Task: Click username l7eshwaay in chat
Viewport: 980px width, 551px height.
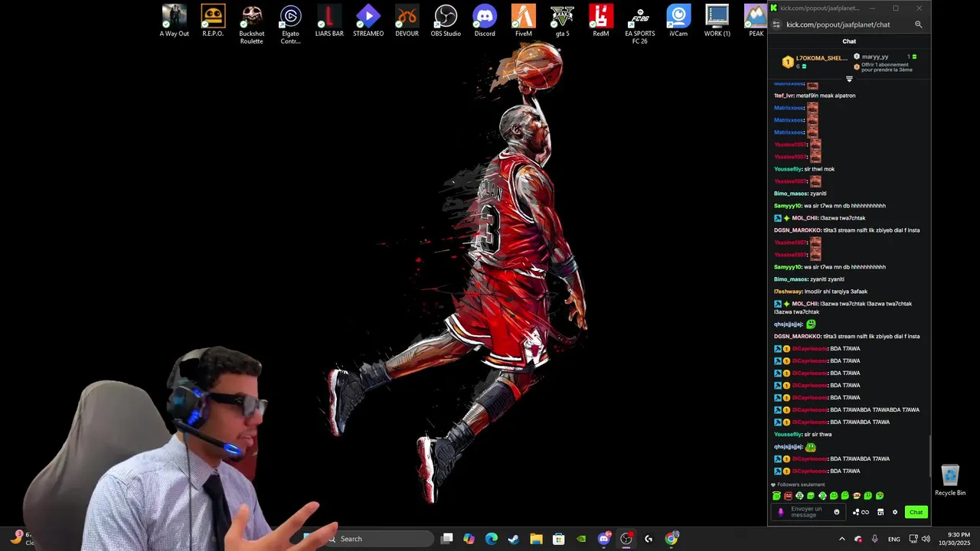Action: pos(788,292)
